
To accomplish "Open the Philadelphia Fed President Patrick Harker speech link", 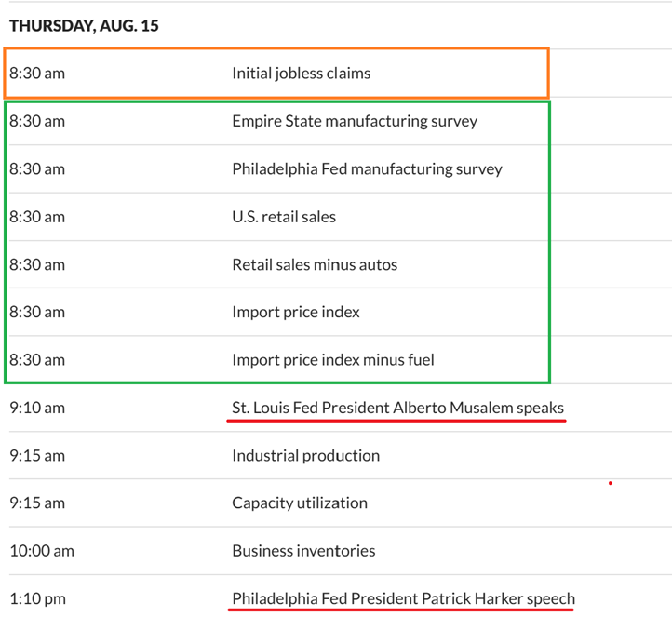I will 403,598.
